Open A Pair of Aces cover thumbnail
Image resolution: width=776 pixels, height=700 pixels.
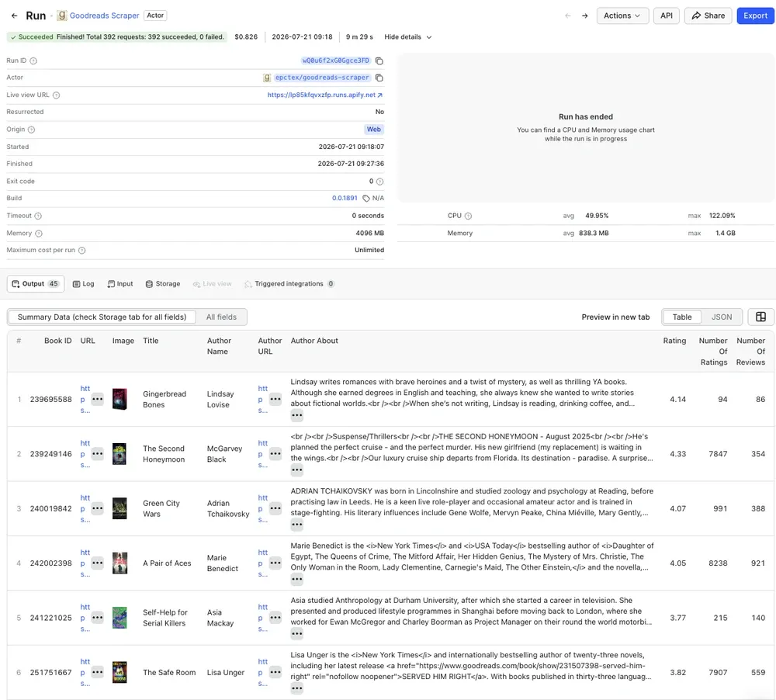[120, 563]
